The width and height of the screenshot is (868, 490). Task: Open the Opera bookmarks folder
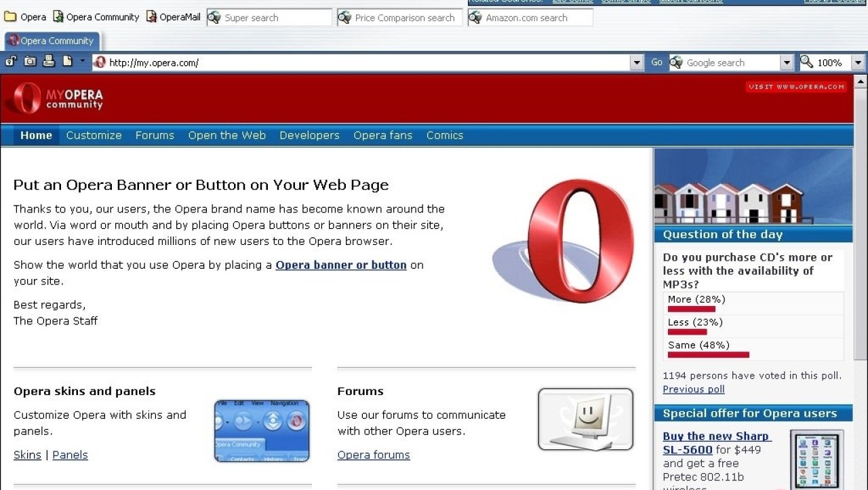click(x=25, y=17)
